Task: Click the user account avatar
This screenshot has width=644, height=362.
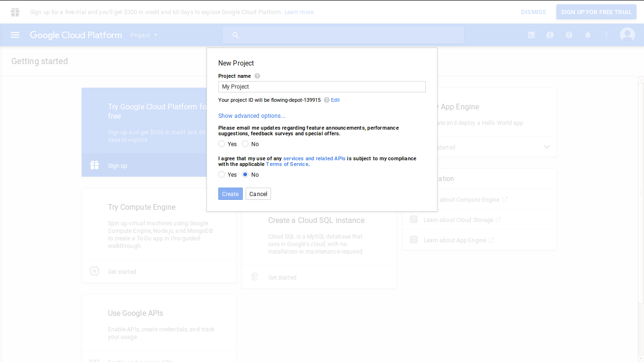Action: 627,35
